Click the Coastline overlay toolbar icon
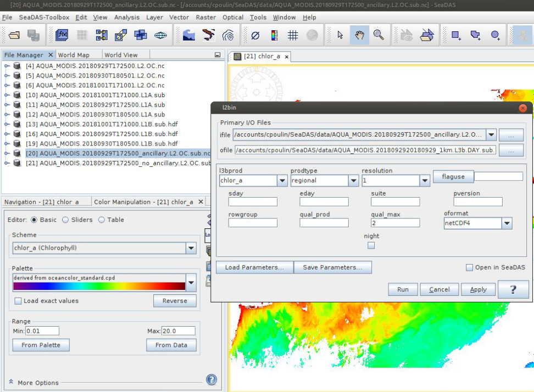This screenshot has height=392, width=534. tap(208, 35)
